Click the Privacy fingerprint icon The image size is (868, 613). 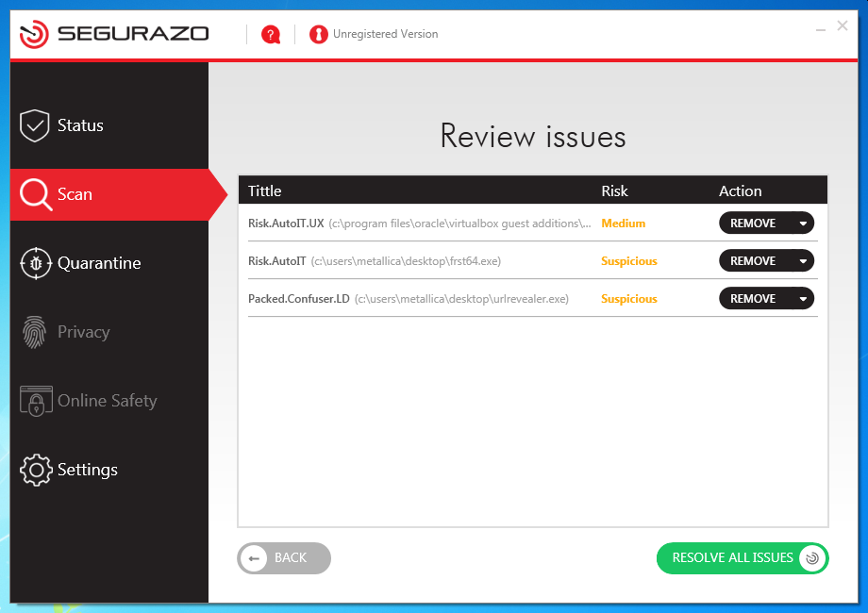(35, 332)
